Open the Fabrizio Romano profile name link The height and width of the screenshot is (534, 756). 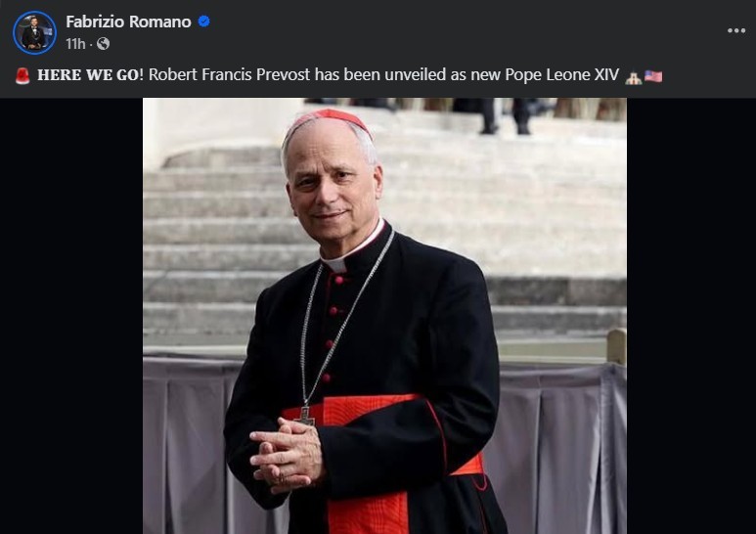(x=128, y=22)
